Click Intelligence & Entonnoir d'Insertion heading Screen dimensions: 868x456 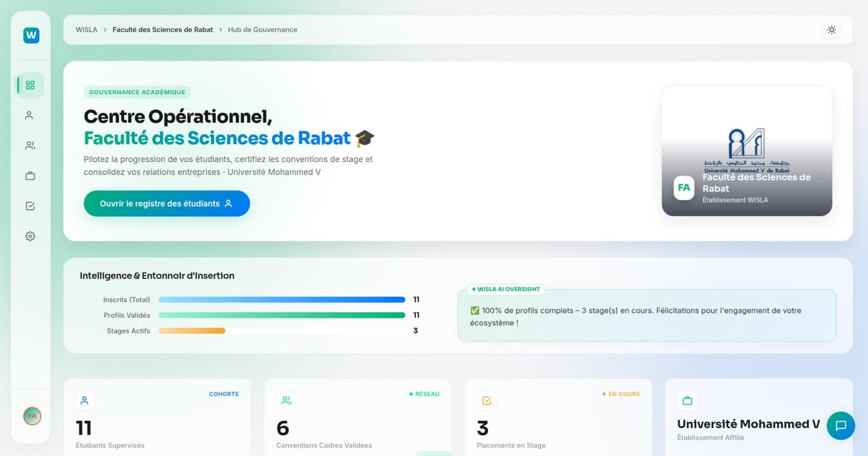pos(157,275)
